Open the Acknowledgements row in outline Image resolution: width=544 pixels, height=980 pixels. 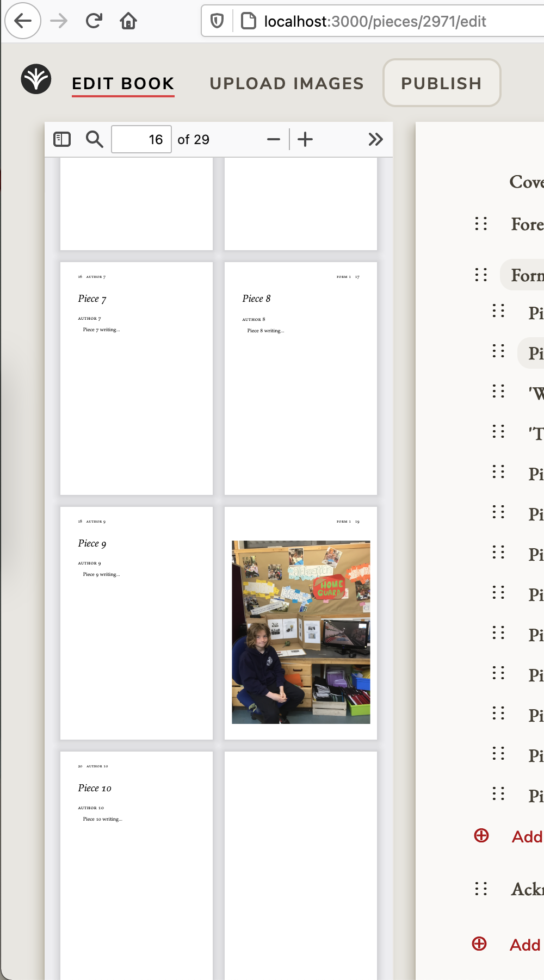click(527, 889)
